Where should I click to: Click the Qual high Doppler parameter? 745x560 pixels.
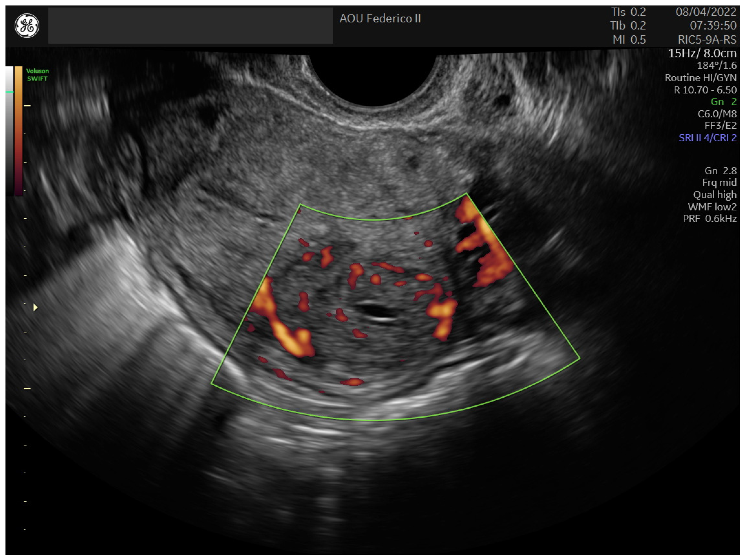pos(715,195)
